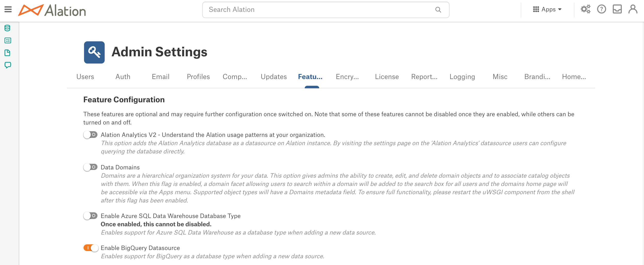The height and width of the screenshot is (265, 644).
Task: Click the Admin Settings key icon
Action: pos(94,52)
